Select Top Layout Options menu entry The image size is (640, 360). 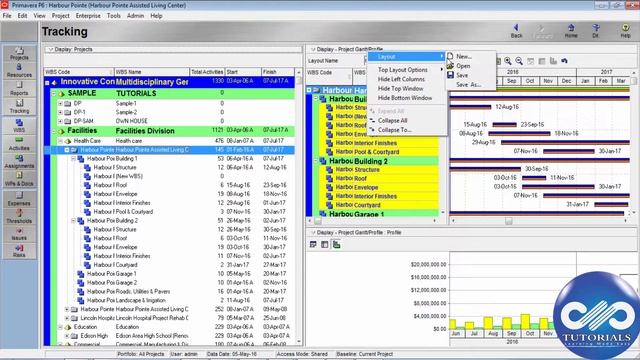(x=407, y=70)
